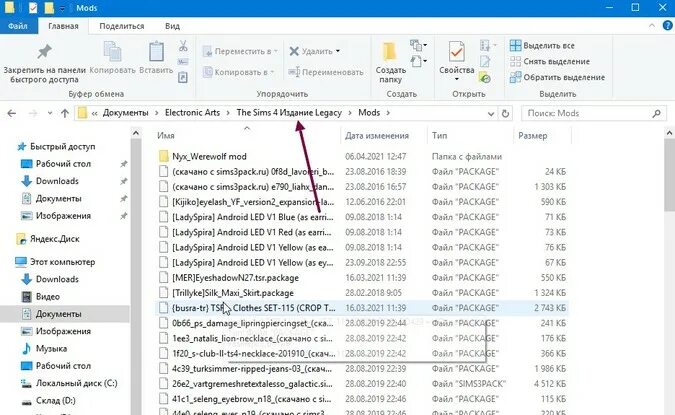The image size is (675, 415).
Task: Click the Copy path icon in Clipboard group
Action: click(183, 62)
